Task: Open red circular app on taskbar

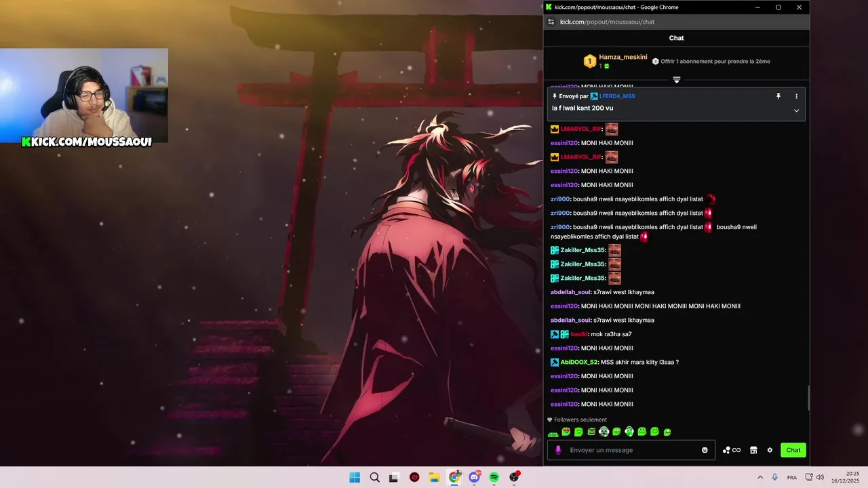Action: point(414,477)
